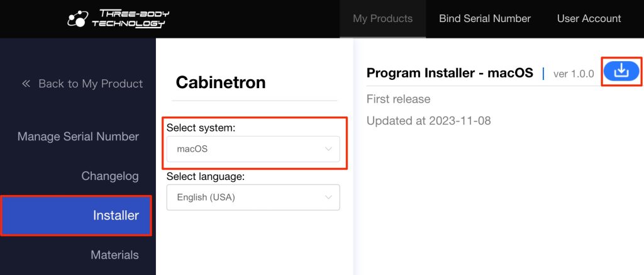Image resolution: width=644 pixels, height=275 pixels.
Task: Go to Bind Serial Number page
Action: coord(484,18)
